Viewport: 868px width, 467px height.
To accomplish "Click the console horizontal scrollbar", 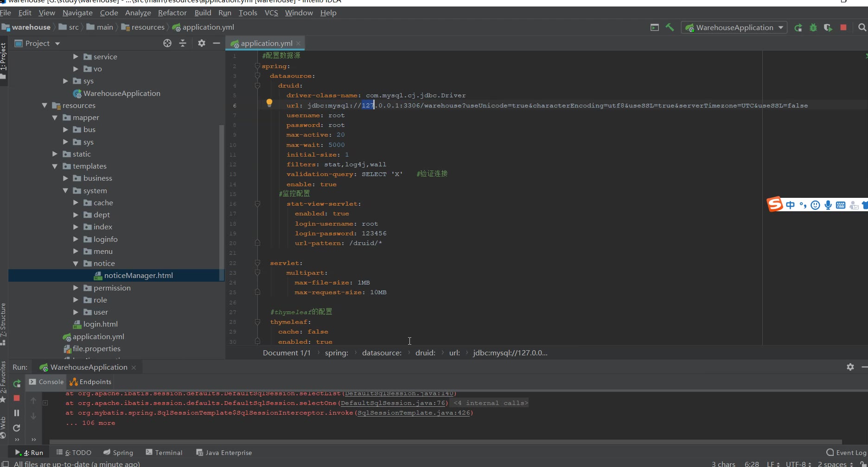I will point(445,442).
